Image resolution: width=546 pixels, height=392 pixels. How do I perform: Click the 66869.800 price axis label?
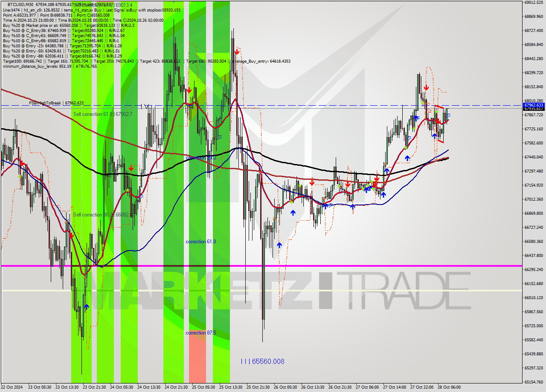(534, 213)
